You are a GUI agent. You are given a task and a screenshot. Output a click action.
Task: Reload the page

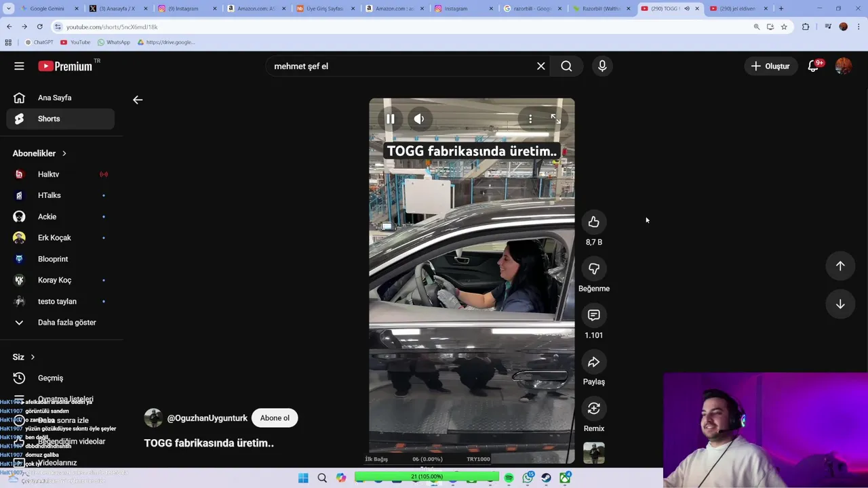39,26
